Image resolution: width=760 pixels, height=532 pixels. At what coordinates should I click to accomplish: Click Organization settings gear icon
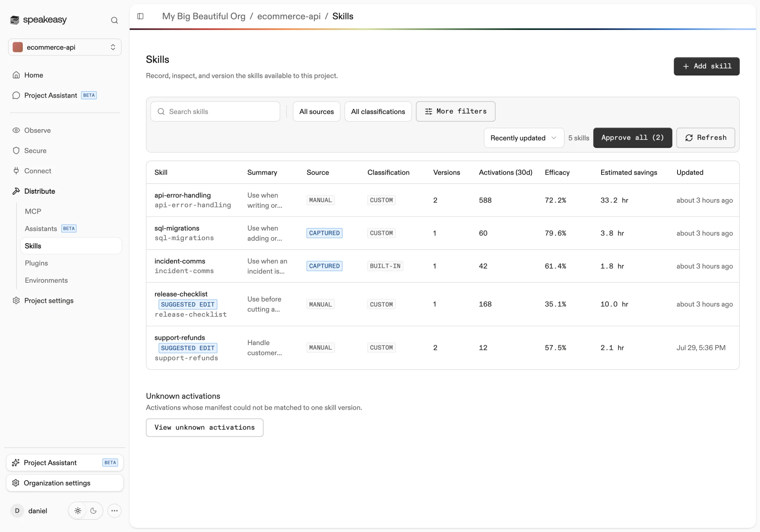coord(16,483)
